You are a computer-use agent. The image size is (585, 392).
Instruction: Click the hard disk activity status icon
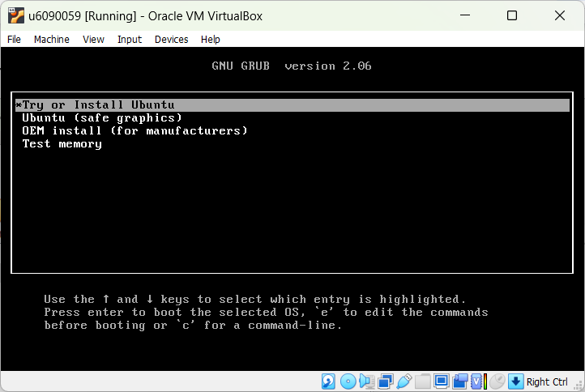328,381
